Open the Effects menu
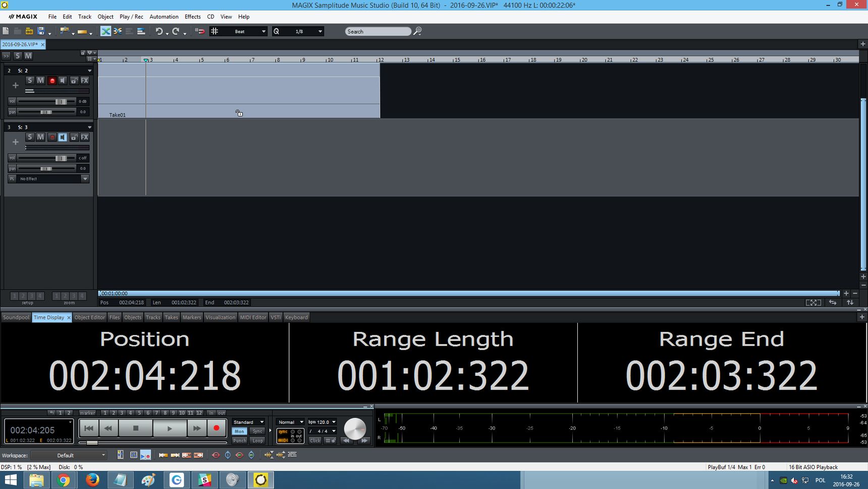Image resolution: width=868 pixels, height=489 pixels. point(193,17)
